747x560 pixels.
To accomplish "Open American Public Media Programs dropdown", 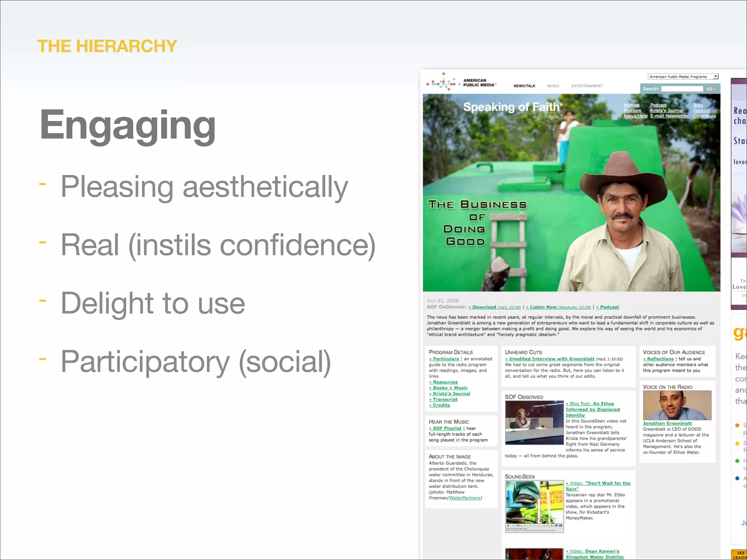I will [683, 77].
